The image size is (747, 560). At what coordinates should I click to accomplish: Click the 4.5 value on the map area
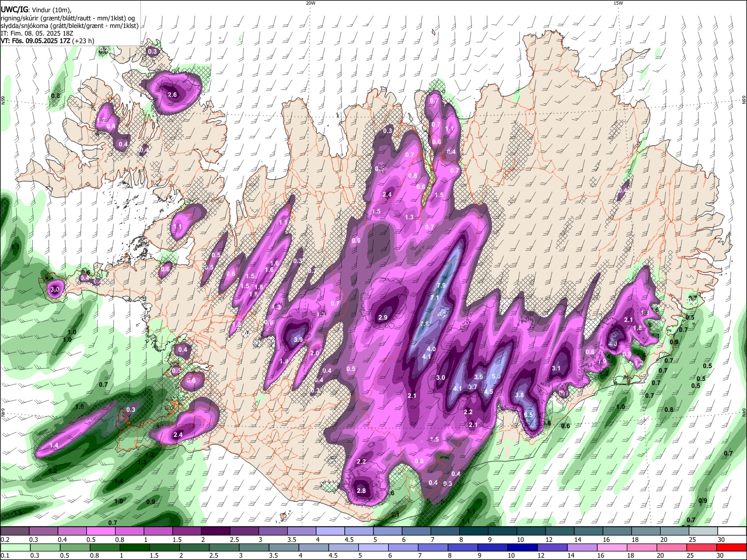coord(488,391)
